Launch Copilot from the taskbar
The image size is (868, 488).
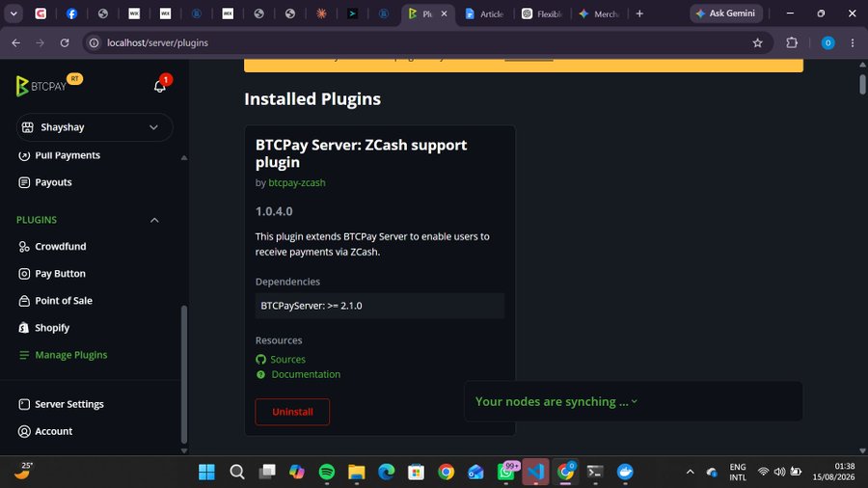pos(297,472)
